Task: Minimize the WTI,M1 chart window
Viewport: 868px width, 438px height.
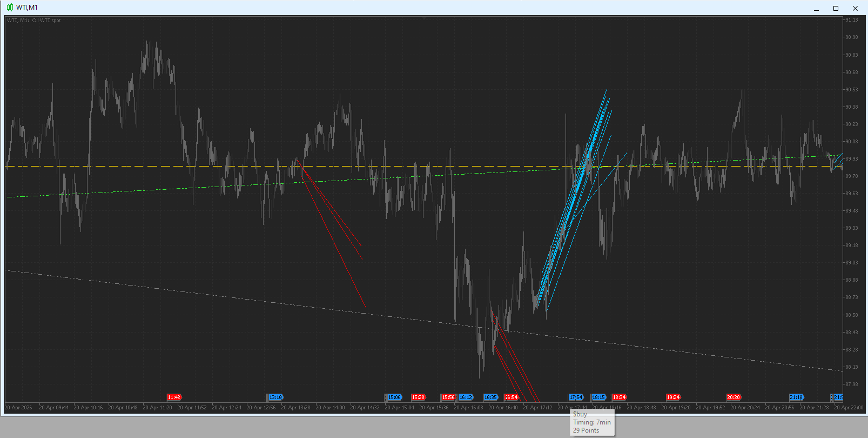Action: 816,8
